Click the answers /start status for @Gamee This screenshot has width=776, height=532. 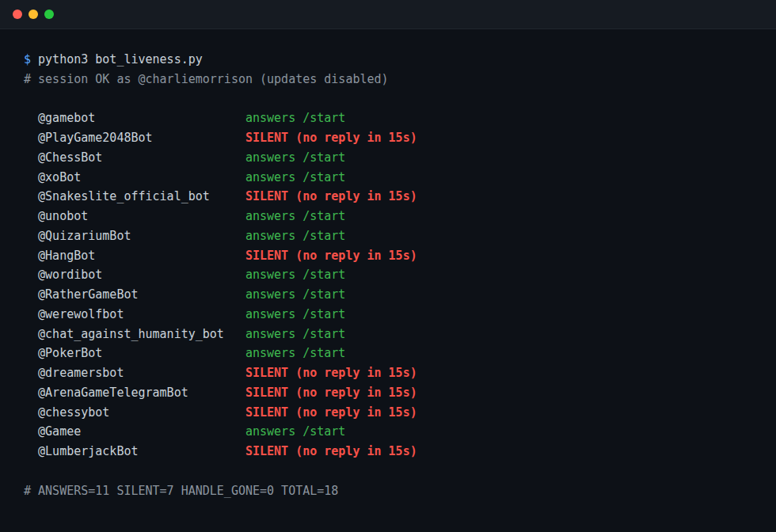[x=295, y=431]
